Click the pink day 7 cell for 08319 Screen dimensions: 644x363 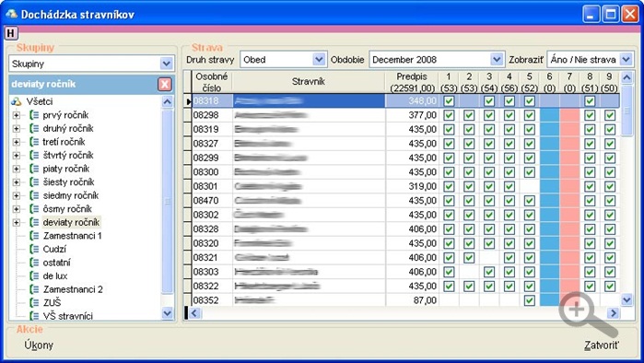569,129
